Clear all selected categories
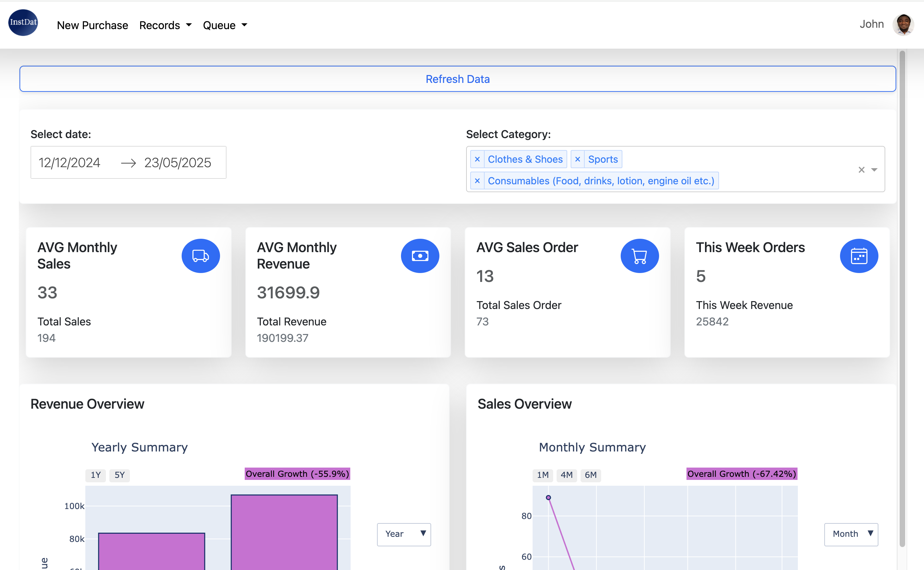The image size is (924, 570). coord(861,170)
